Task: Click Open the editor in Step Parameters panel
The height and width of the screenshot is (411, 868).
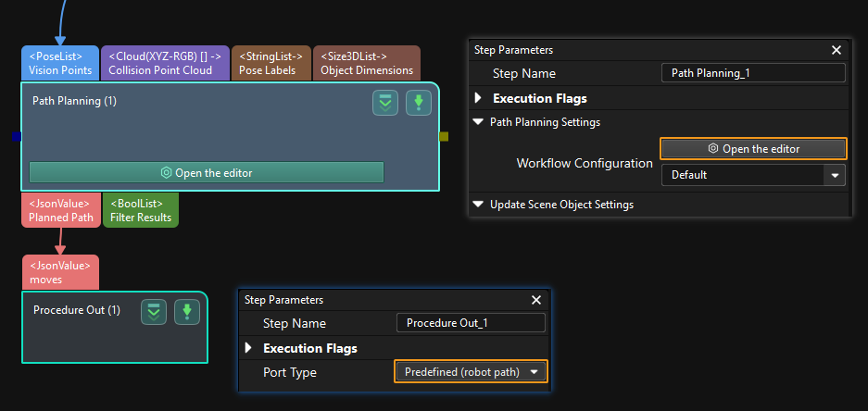Action: [x=753, y=148]
